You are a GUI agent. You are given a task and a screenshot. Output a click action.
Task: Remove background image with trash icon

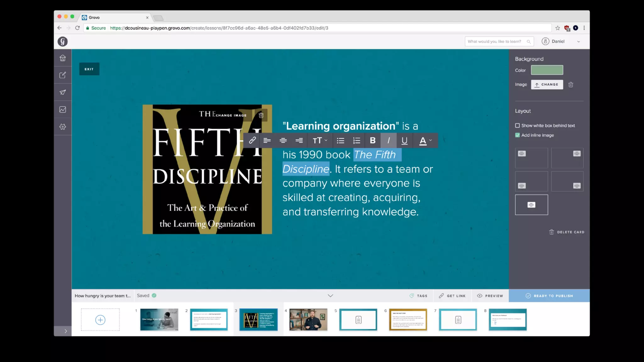571,85
